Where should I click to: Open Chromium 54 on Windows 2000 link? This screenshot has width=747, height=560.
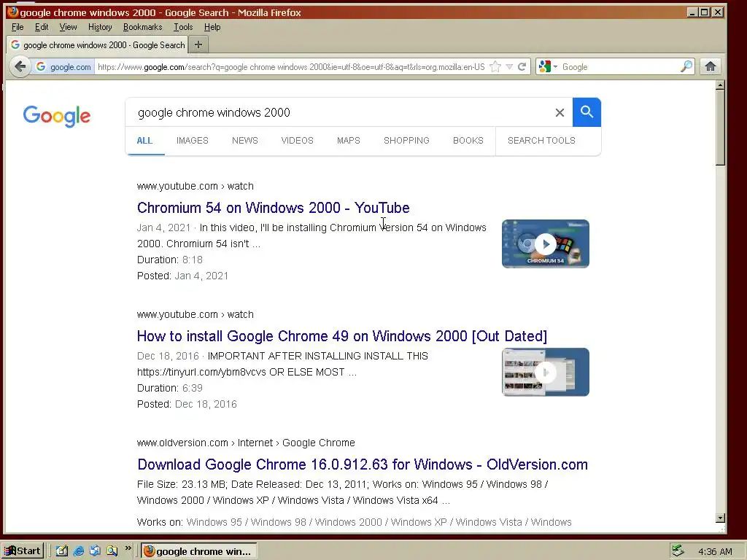[x=274, y=208]
